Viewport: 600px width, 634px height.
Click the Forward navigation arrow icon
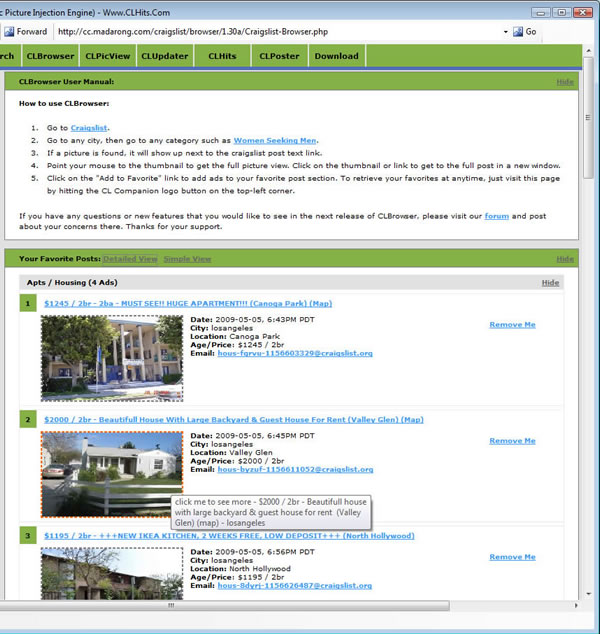[7, 32]
